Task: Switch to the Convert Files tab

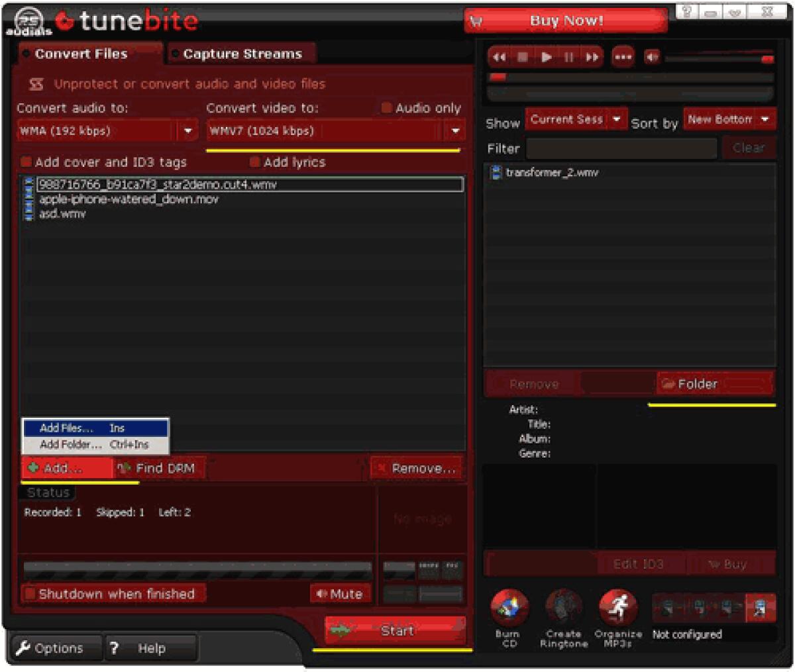Action: (90, 54)
